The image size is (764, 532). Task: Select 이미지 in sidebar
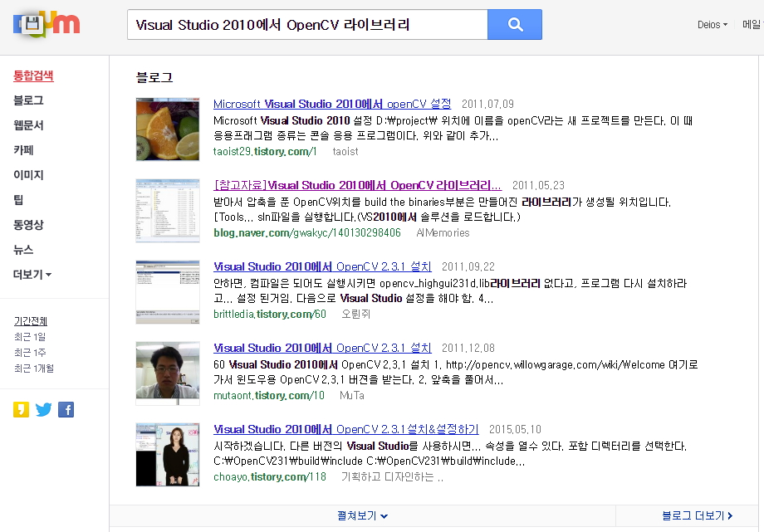28,175
